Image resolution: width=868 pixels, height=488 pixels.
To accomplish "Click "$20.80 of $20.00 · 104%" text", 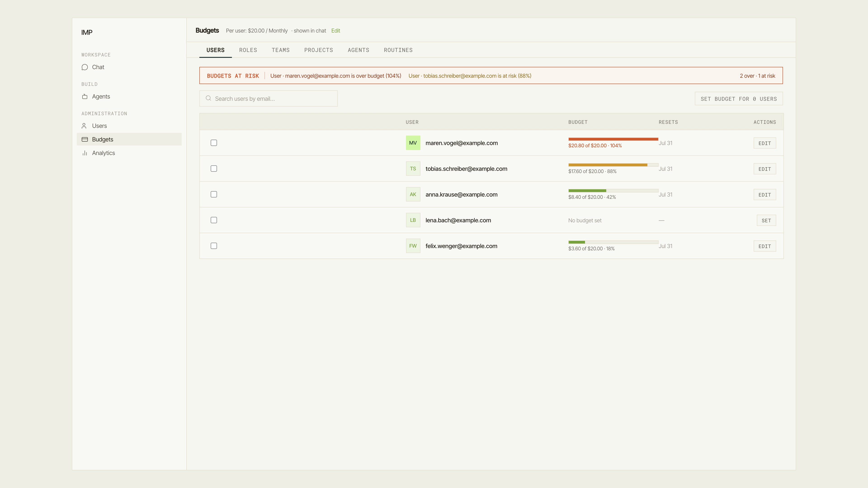I will pos(595,145).
